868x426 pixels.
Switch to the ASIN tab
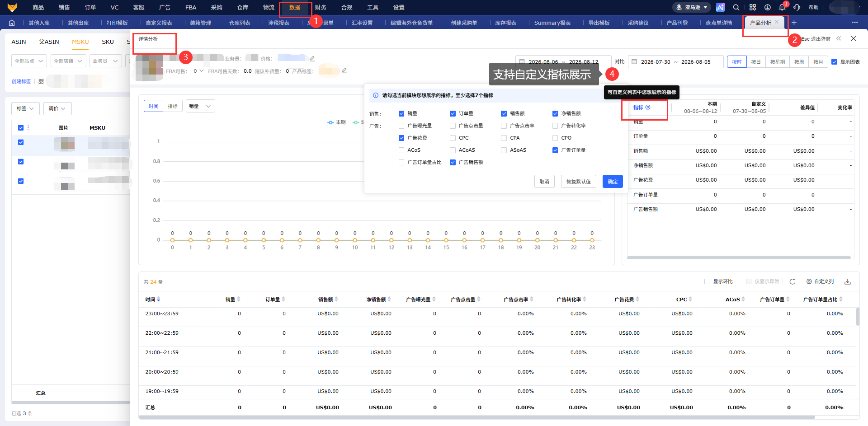pyautogui.click(x=19, y=42)
